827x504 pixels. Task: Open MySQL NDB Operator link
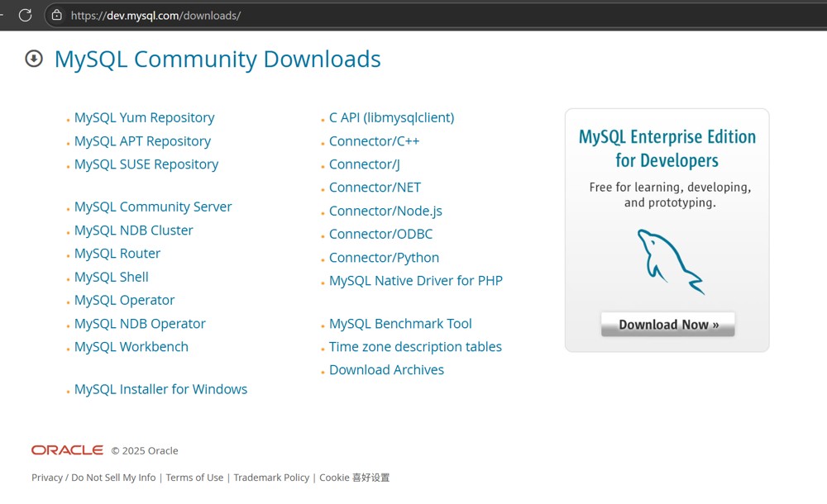(140, 324)
